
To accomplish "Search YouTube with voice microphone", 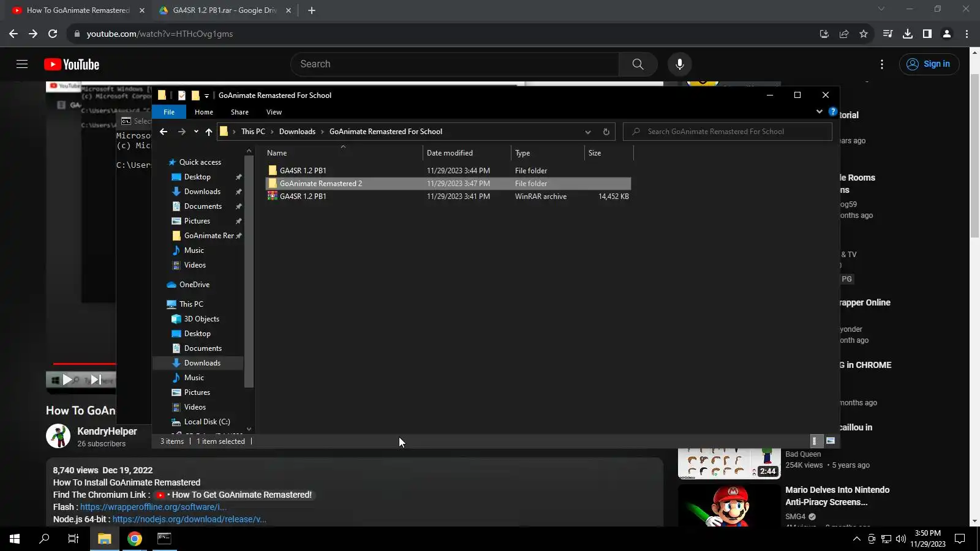I will [680, 64].
